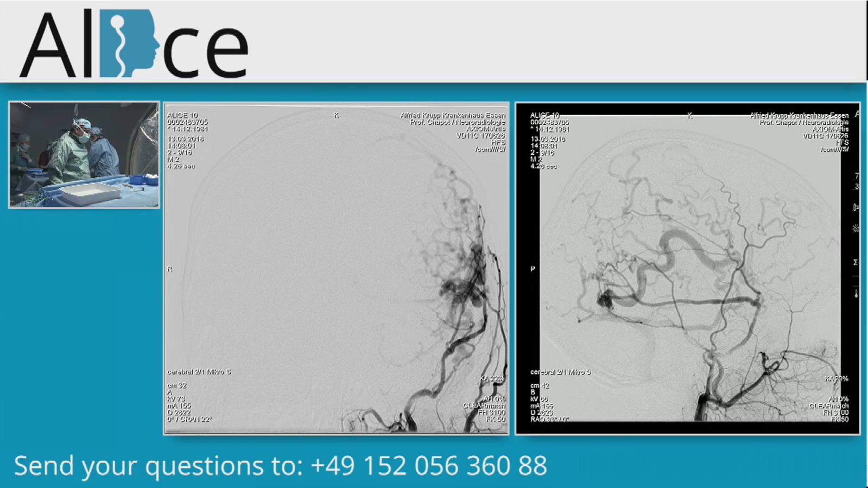
Task: Click the KA 22% value in left angiogram
Action: click(492, 378)
